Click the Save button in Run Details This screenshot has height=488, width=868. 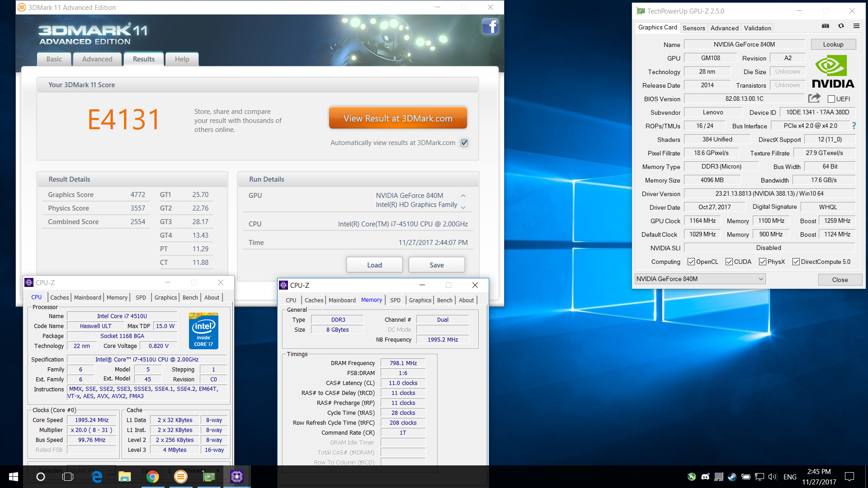436,265
